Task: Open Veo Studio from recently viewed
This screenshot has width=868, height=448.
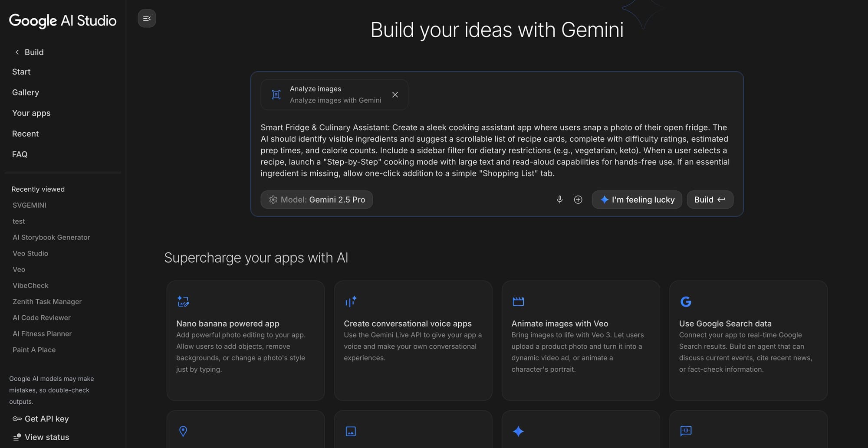Action: click(30, 253)
